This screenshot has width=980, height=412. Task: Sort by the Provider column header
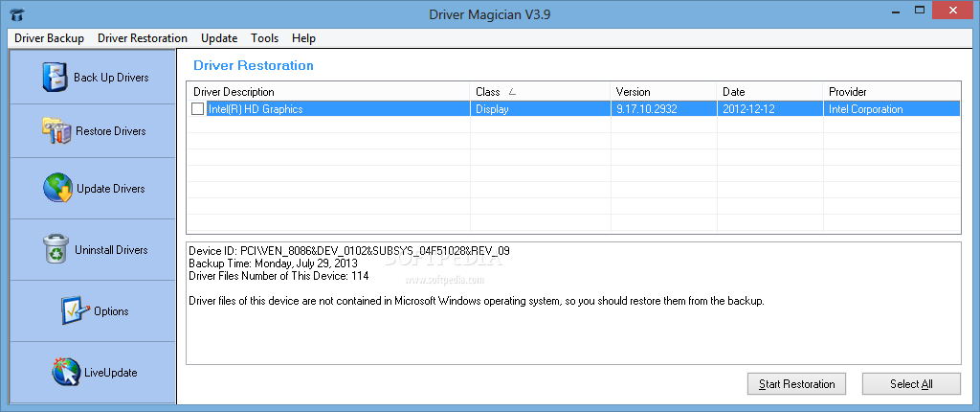click(892, 91)
